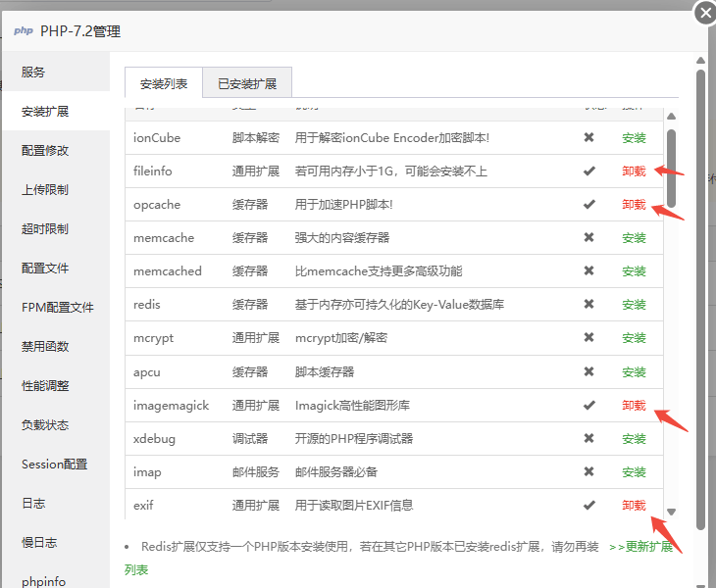Viewport: 716px width, 588px height.
Task: Click the 邮件服务 type cell
Action: [255, 471]
